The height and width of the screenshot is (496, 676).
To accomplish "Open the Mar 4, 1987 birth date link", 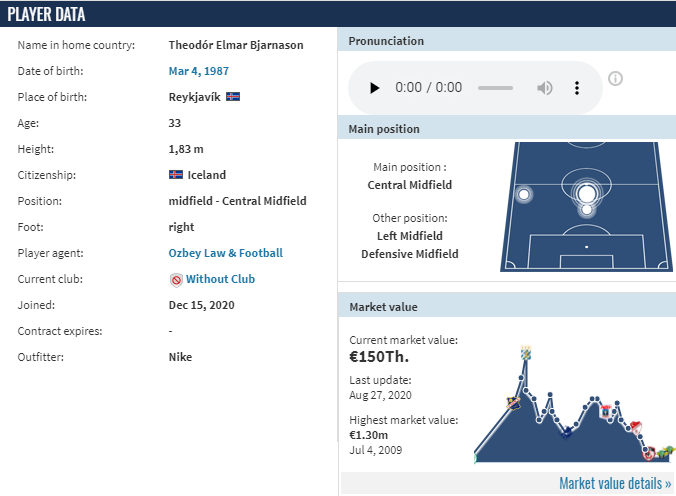I will coord(199,71).
